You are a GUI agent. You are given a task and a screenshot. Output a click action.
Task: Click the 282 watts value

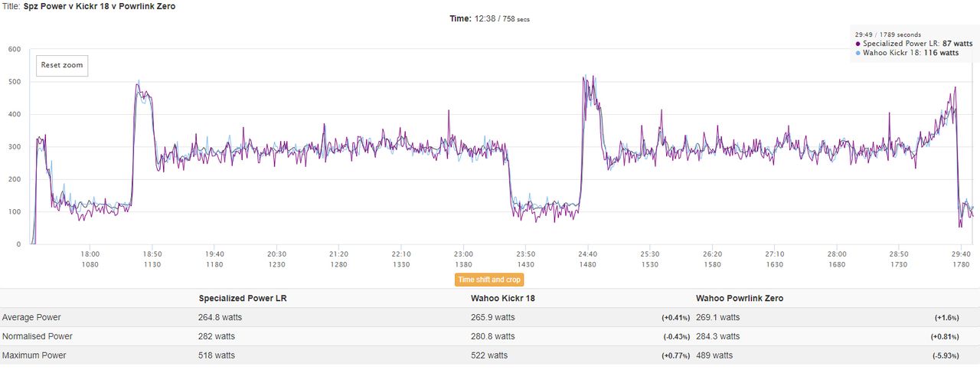point(217,336)
